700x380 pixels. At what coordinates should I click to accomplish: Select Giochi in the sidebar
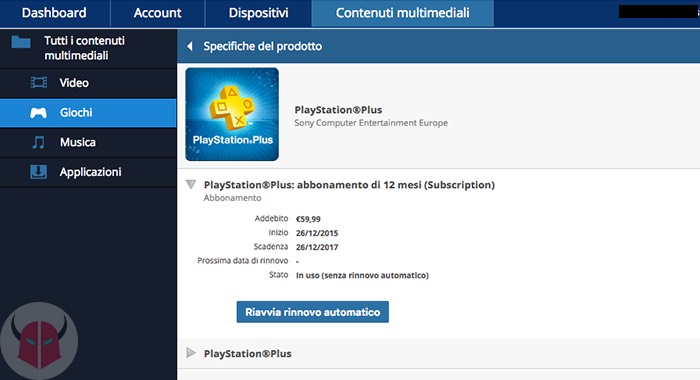pyautogui.click(x=88, y=113)
